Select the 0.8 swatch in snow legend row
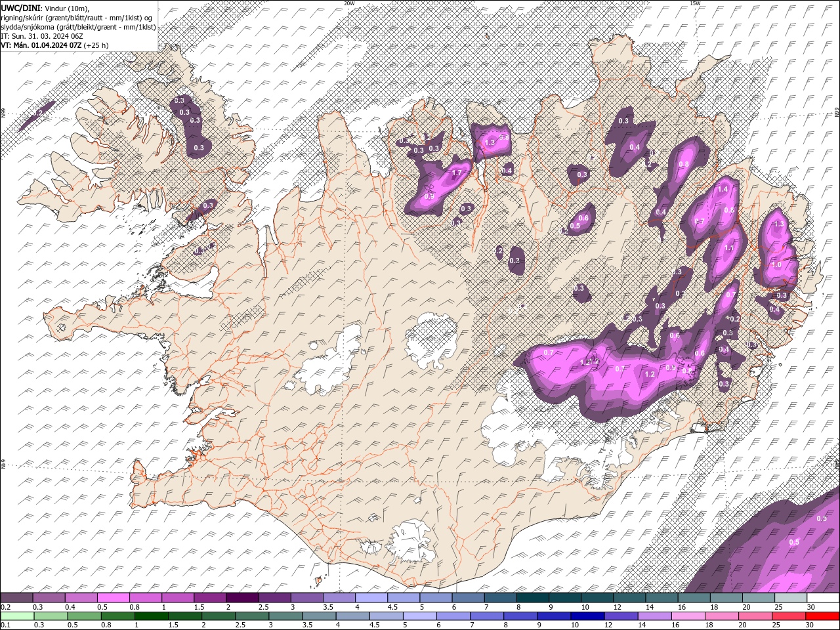 tap(145, 598)
